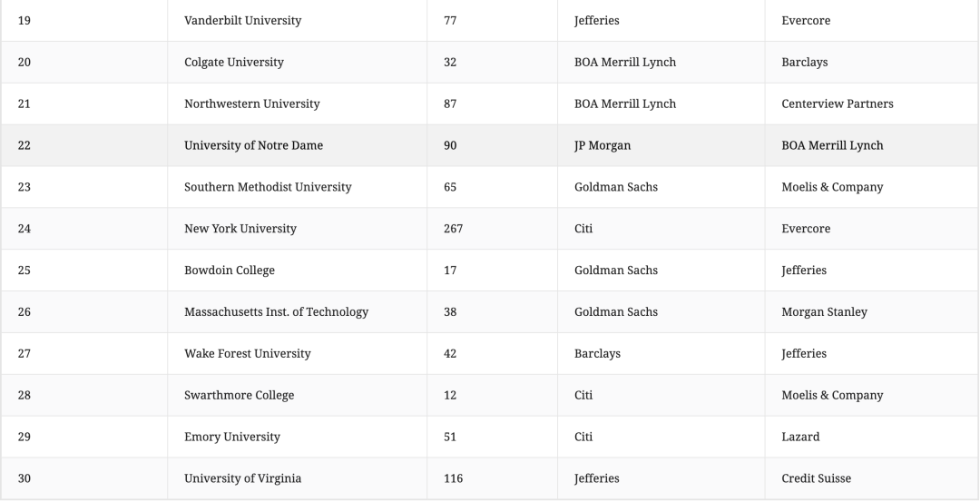
Task: Select the Colgate University row entry
Action: point(233,62)
